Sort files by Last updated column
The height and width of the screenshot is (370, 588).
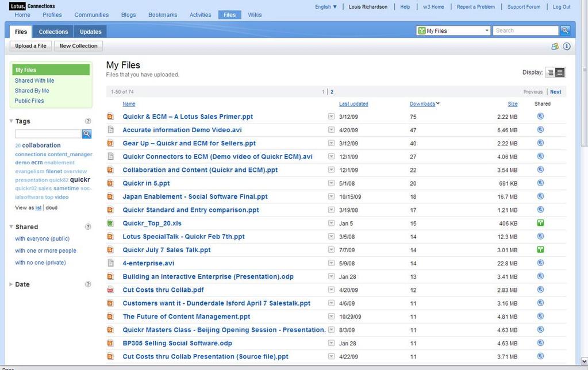pos(353,104)
